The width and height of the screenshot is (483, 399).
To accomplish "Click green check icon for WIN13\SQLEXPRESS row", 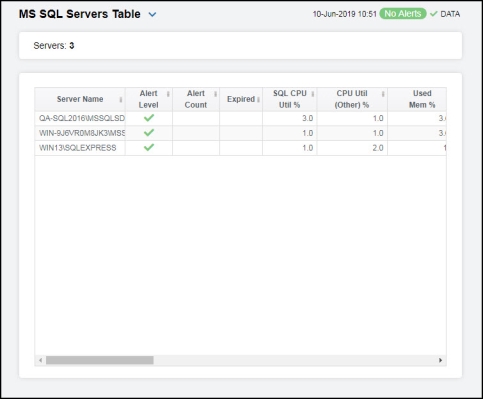I will [x=149, y=147].
